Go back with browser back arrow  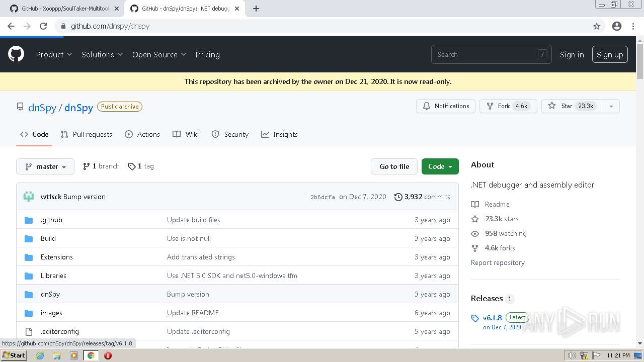pos(11,26)
